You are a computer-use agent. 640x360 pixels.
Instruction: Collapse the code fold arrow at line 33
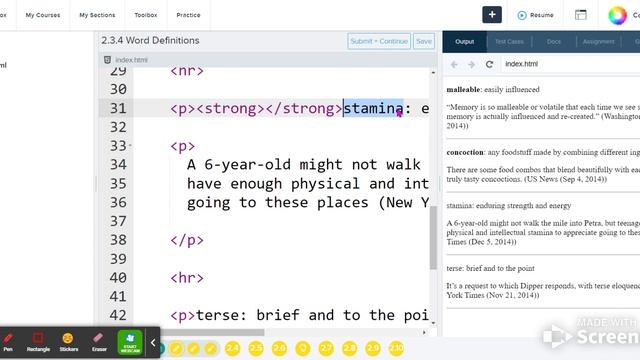(x=130, y=146)
